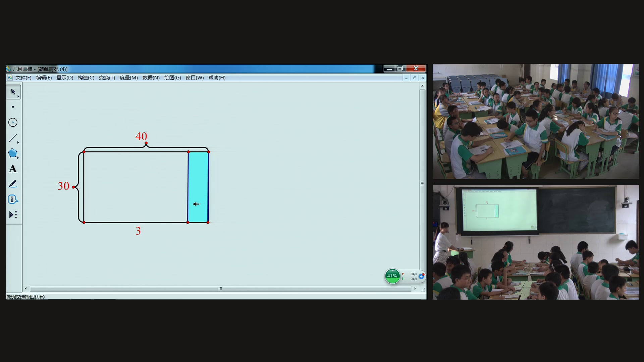Click the red point above label 40
This screenshot has width=644, height=362.
click(146, 143)
